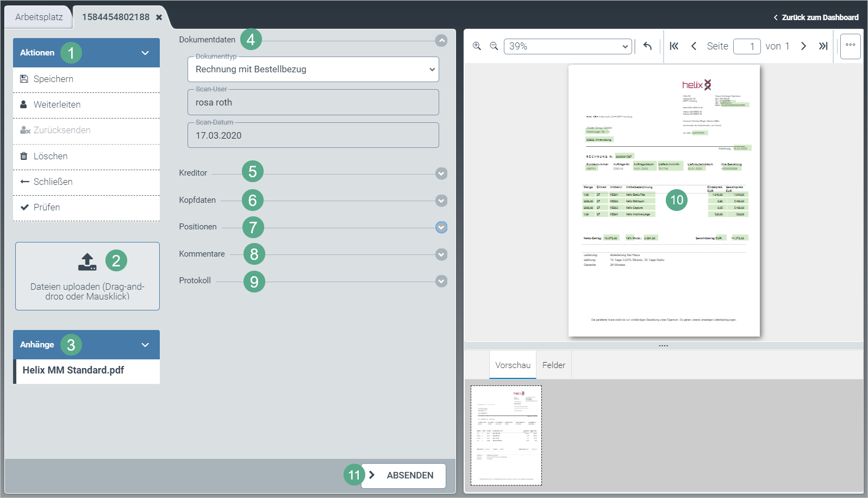The image size is (868, 498).
Task: Switch to the Felder tab
Action: click(553, 365)
